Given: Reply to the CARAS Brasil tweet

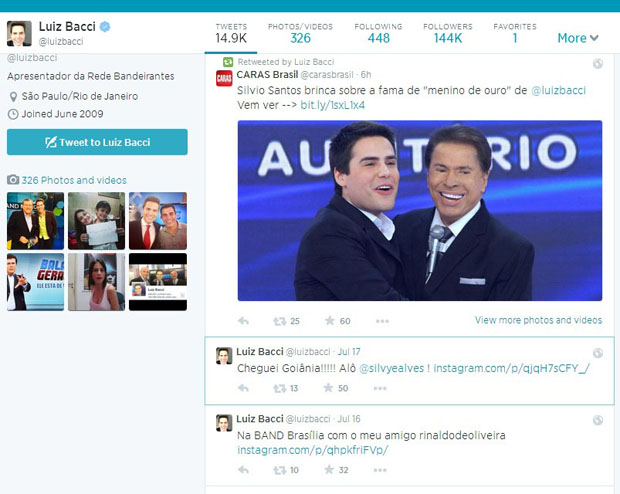Looking at the screenshot, I should [x=243, y=321].
